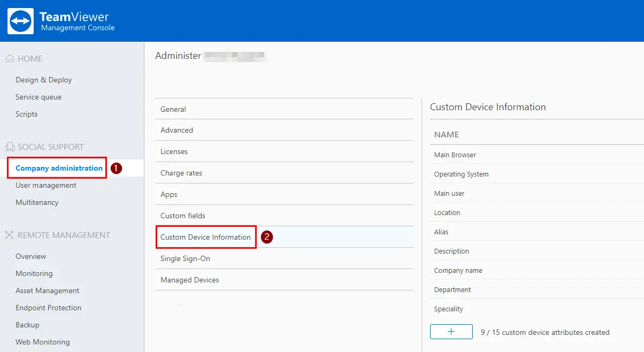Open the Charge rates tab
Viewport: 644px width, 352px height.
284,173
